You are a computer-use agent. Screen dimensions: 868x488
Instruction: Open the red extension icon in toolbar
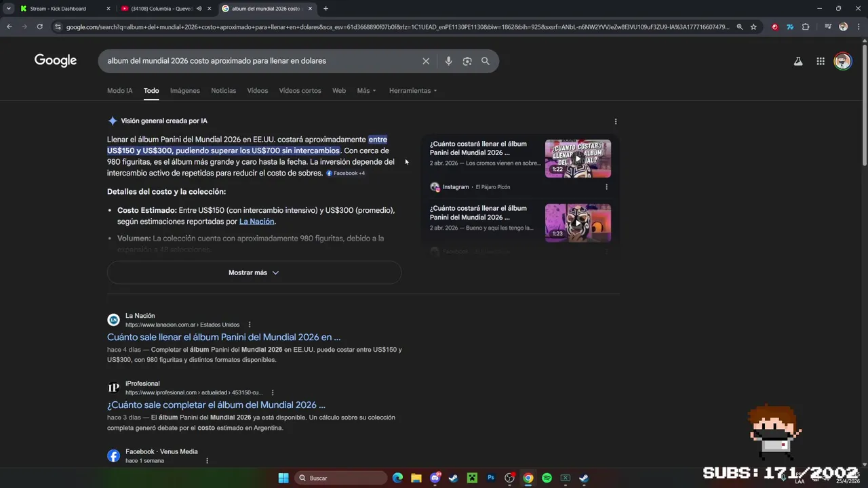coord(775,26)
